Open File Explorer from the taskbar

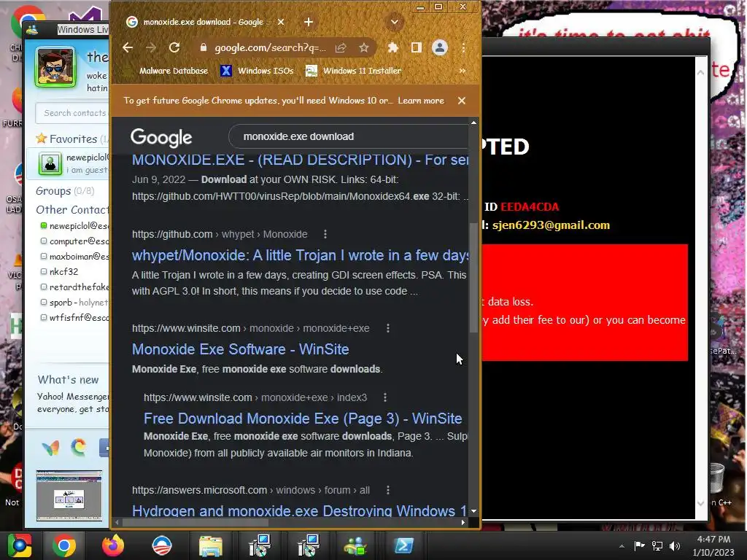click(210, 545)
